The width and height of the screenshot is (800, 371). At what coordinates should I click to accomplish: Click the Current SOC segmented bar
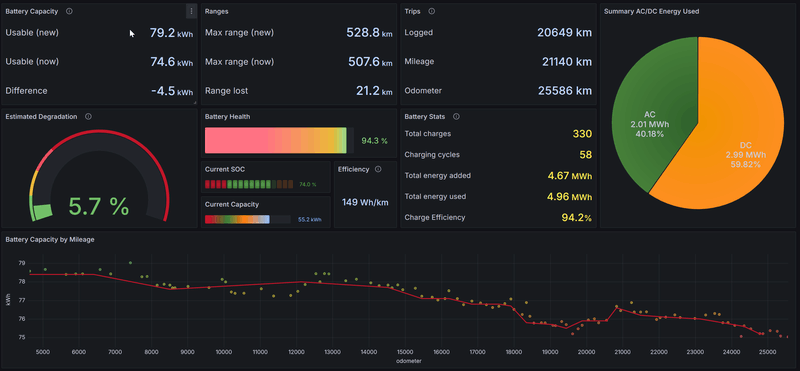pyautogui.click(x=249, y=184)
